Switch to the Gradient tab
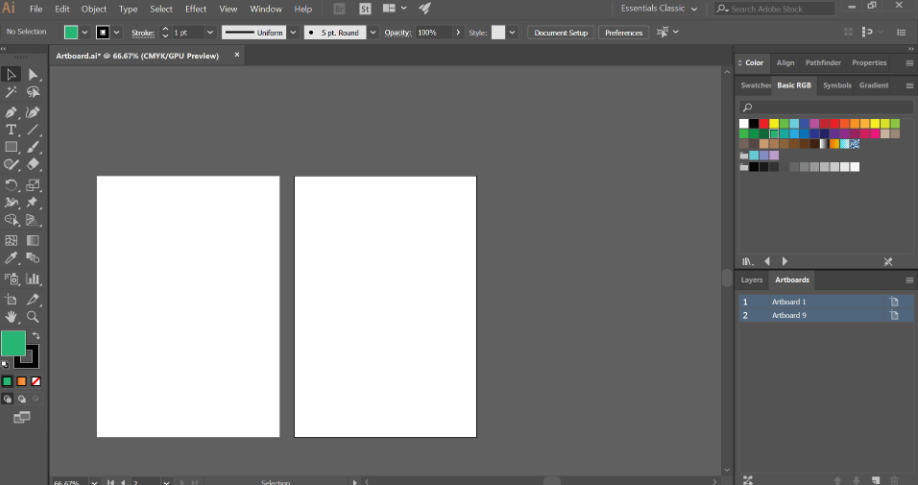This screenshot has height=485, width=918. [x=874, y=86]
